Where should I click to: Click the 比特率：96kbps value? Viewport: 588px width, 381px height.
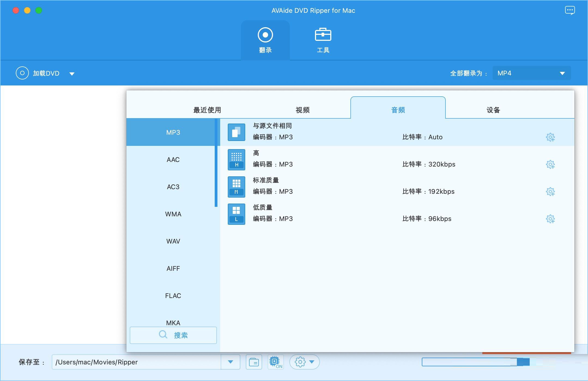tap(427, 219)
